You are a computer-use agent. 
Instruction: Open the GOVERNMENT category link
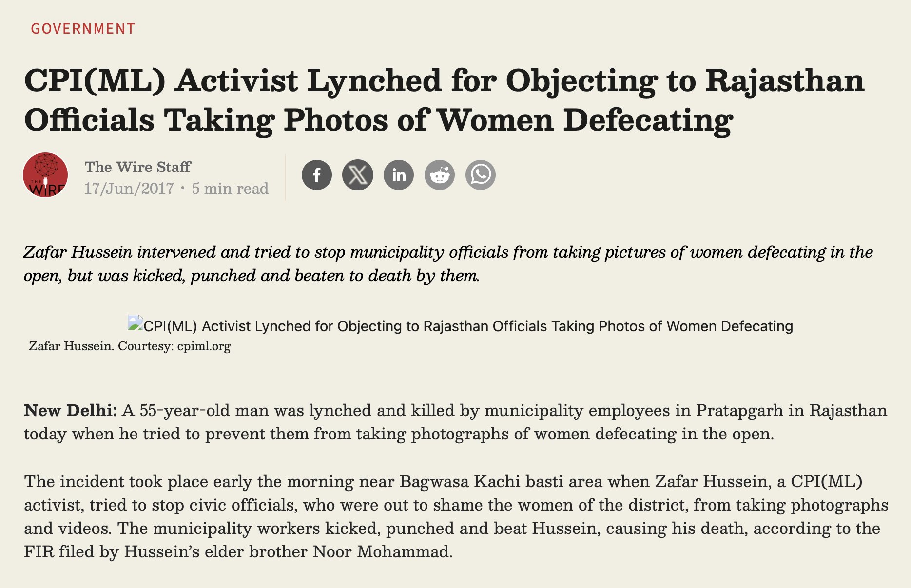(83, 29)
